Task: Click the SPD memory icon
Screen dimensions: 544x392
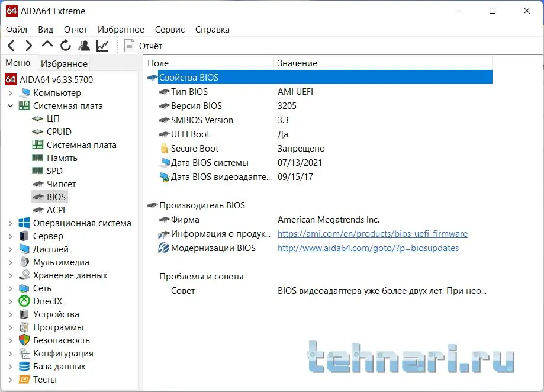Action: coord(37,171)
